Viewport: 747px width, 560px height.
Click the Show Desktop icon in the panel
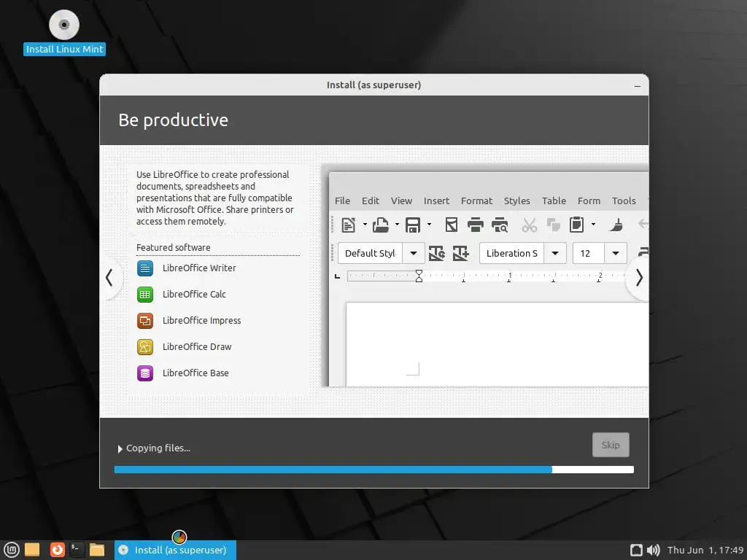(x=32, y=550)
